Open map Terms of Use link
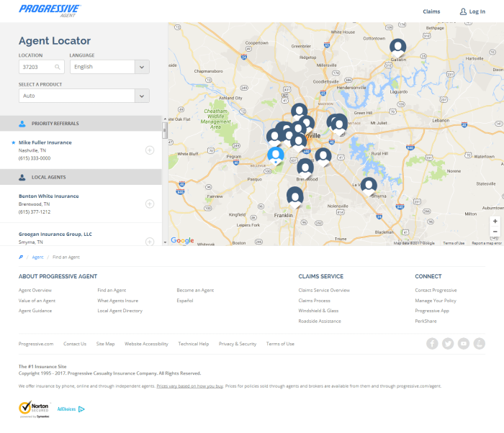 tap(454, 243)
